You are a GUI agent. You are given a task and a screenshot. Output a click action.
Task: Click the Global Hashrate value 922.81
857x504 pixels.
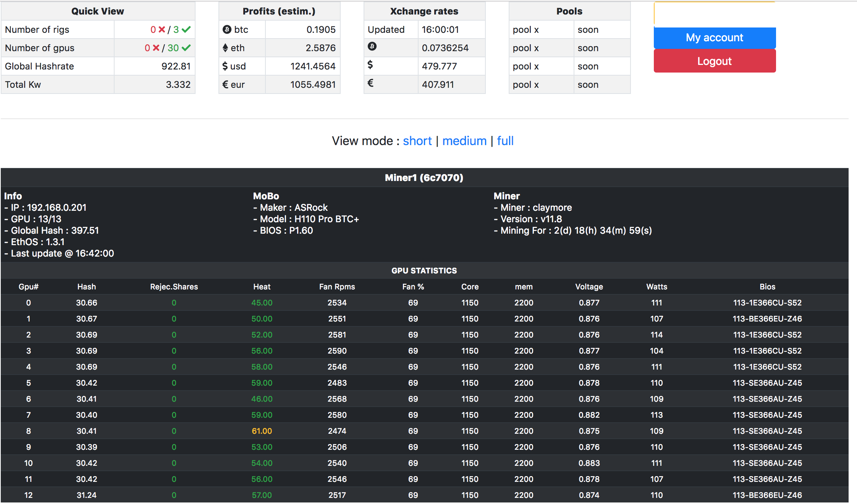[x=176, y=66]
